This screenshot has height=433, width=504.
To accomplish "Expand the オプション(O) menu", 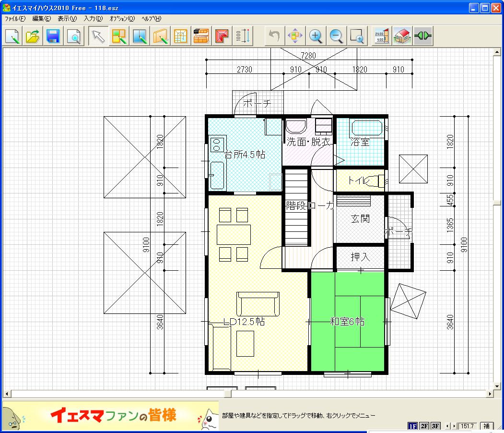I will pos(122,19).
